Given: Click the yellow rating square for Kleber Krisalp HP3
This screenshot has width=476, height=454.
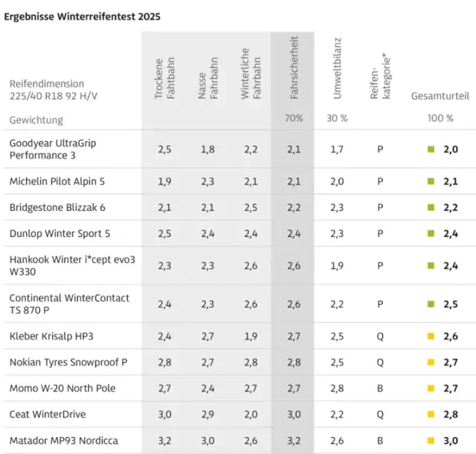Looking at the screenshot, I should click(431, 337).
